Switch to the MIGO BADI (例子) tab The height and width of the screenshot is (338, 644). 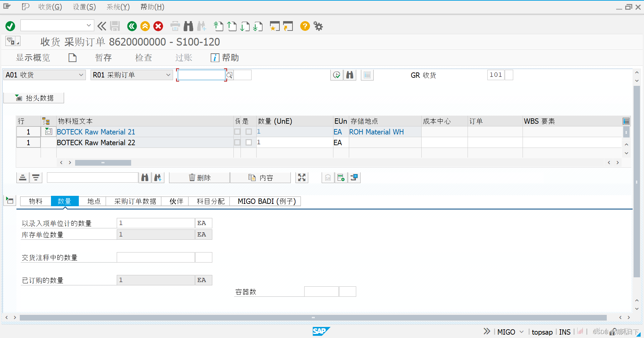tap(267, 201)
